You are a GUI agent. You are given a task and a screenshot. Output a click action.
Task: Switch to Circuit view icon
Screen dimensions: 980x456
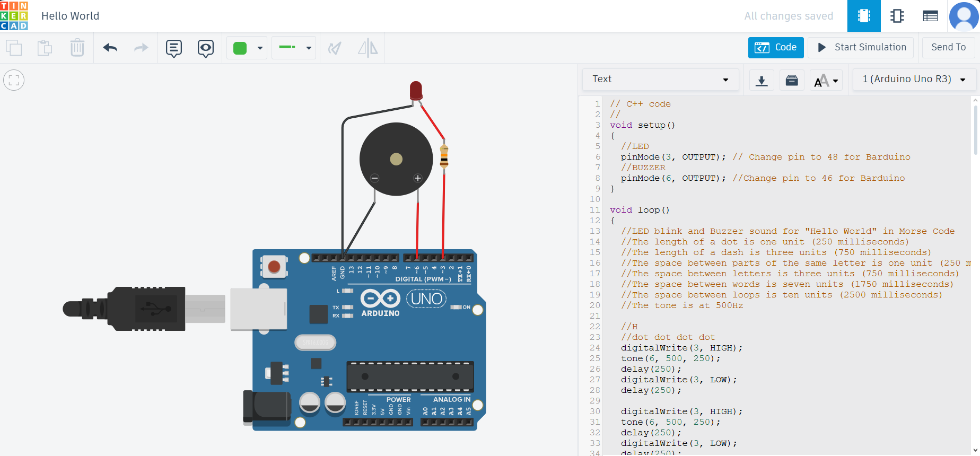pyautogui.click(x=864, y=16)
